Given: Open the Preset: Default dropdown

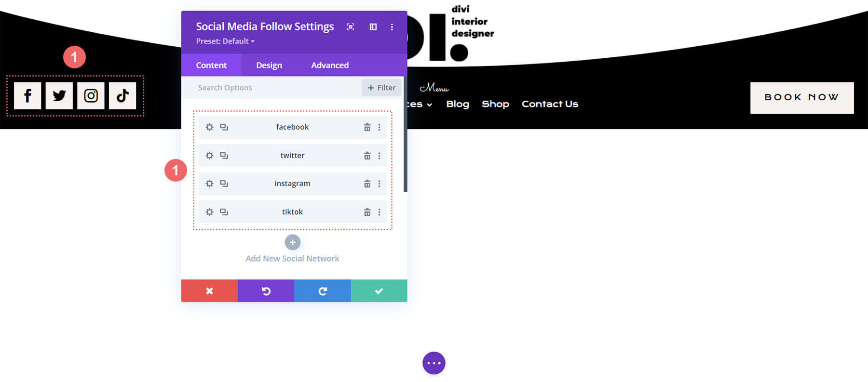Looking at the screenshot, I should click(x=225, y=41).
